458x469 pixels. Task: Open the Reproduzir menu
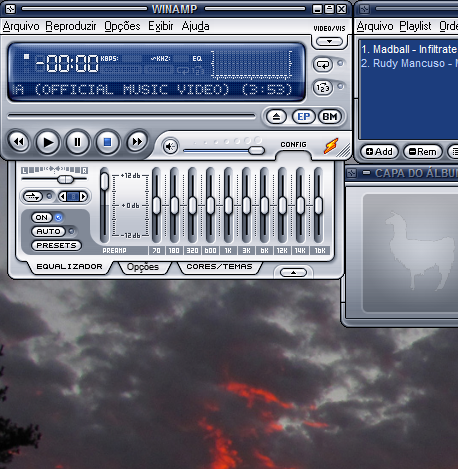(71, 26)
